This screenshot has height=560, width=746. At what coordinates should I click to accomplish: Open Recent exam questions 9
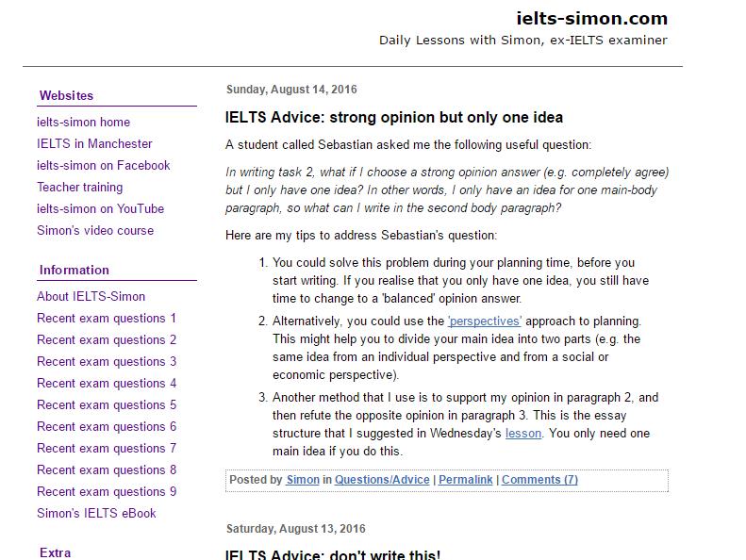coord(107,491)
